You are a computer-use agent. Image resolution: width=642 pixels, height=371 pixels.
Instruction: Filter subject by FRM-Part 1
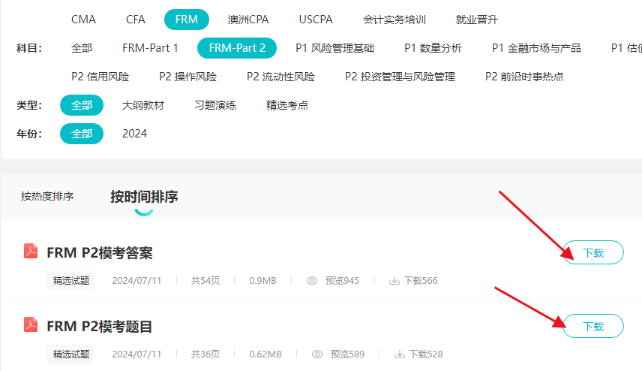coord(150,48)
